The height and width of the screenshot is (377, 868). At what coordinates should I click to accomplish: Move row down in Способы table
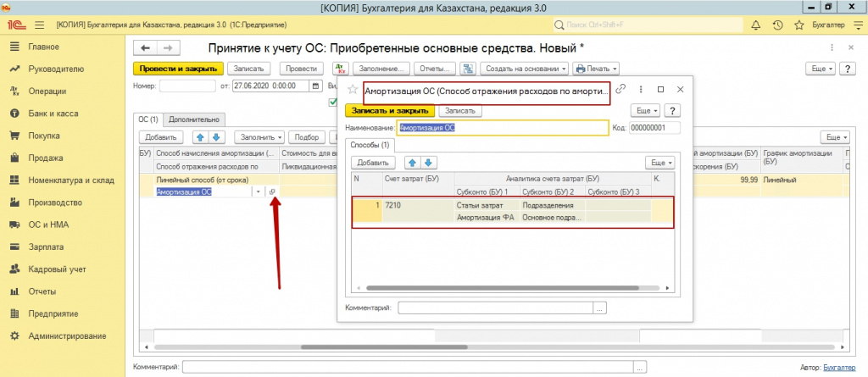point(430,163)
